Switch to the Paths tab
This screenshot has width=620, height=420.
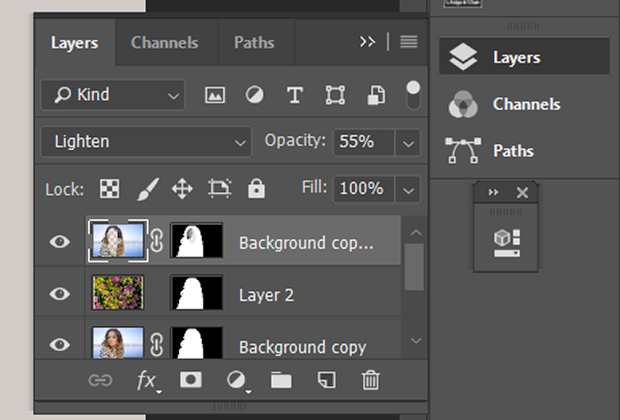254,43
